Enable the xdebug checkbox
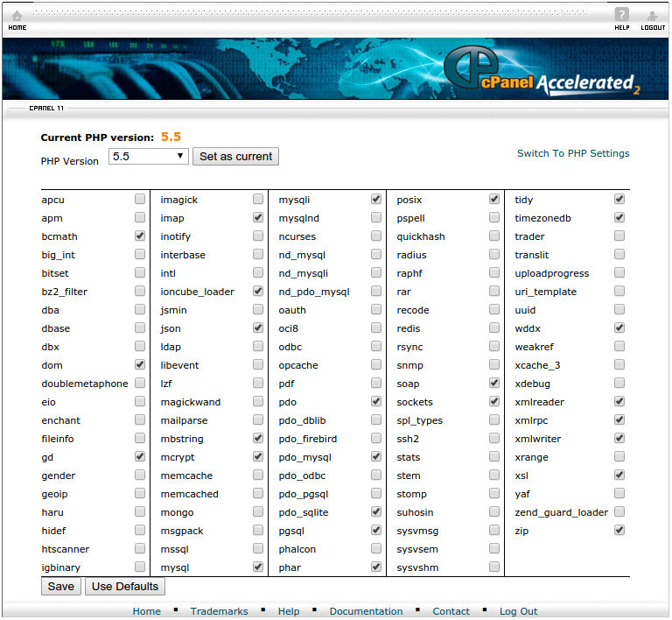Viewport: 672px width, 620px height. click(x=619, y=383)
